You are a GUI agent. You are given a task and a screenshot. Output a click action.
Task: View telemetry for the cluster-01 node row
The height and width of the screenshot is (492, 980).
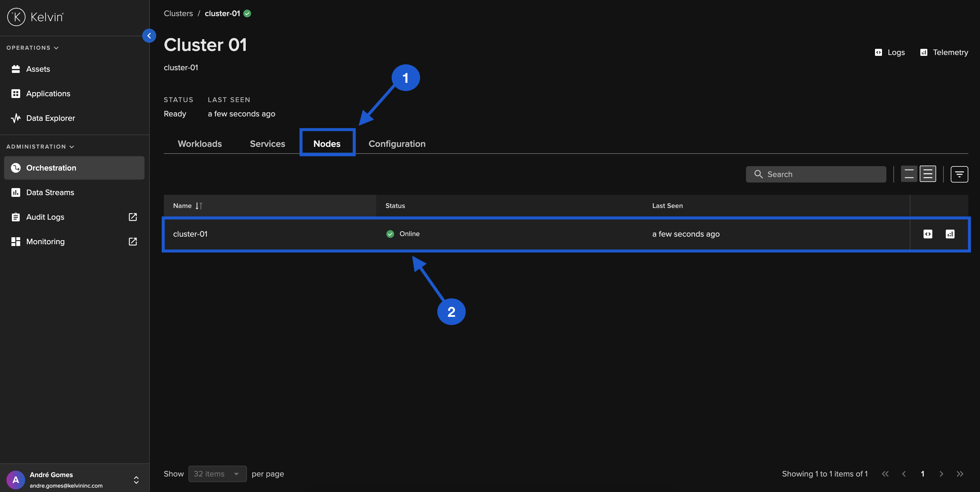(950, 234)
